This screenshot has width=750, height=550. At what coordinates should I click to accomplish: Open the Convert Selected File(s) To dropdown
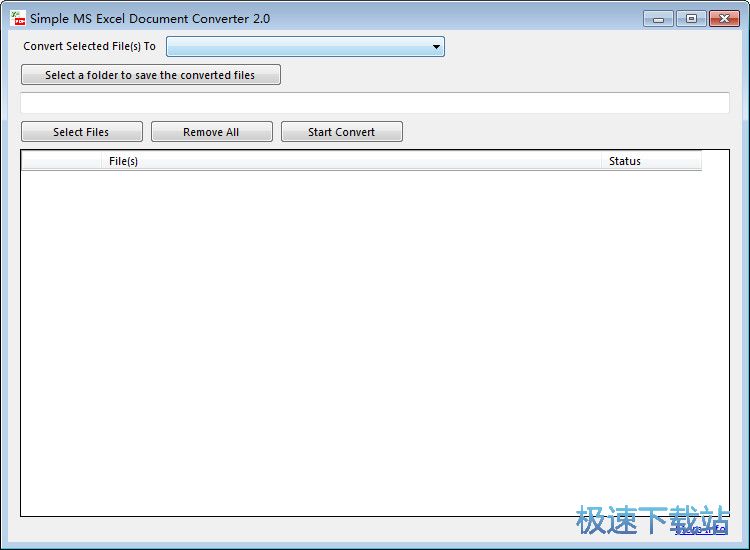(305, 47)
